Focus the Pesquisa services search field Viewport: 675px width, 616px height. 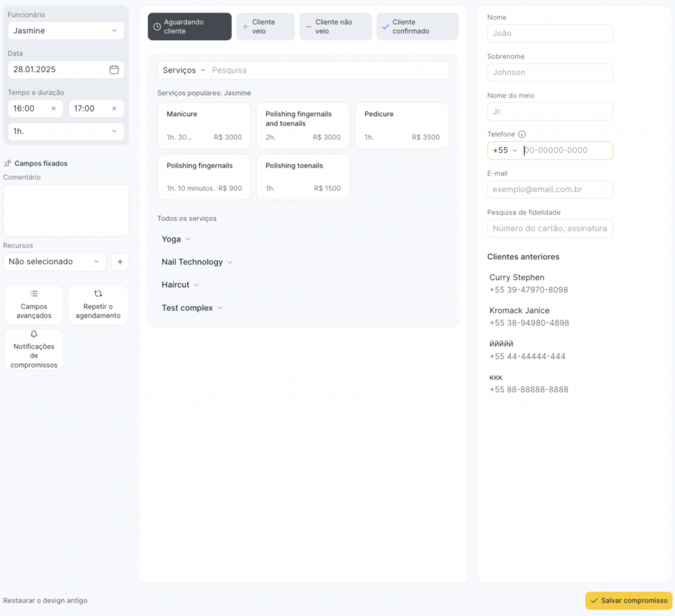[328, 70]
